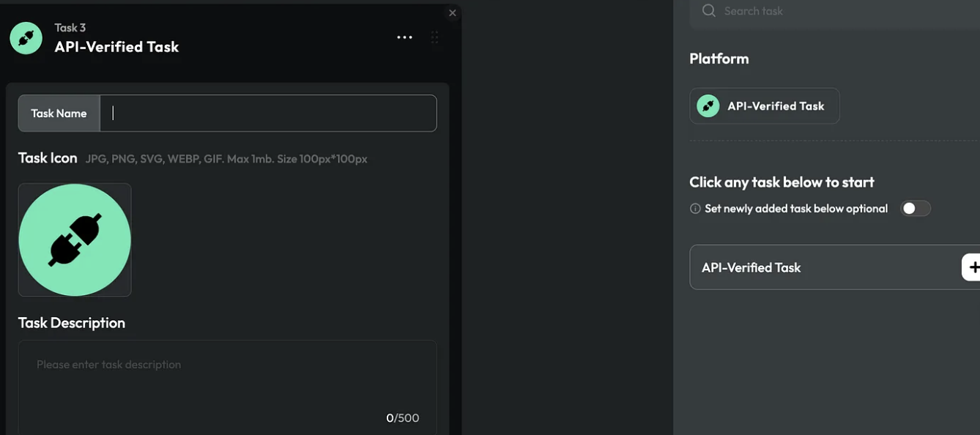
Task: Click the magnifier icon in the search bar
Action: pyautogui.click(x=708, y=11)
